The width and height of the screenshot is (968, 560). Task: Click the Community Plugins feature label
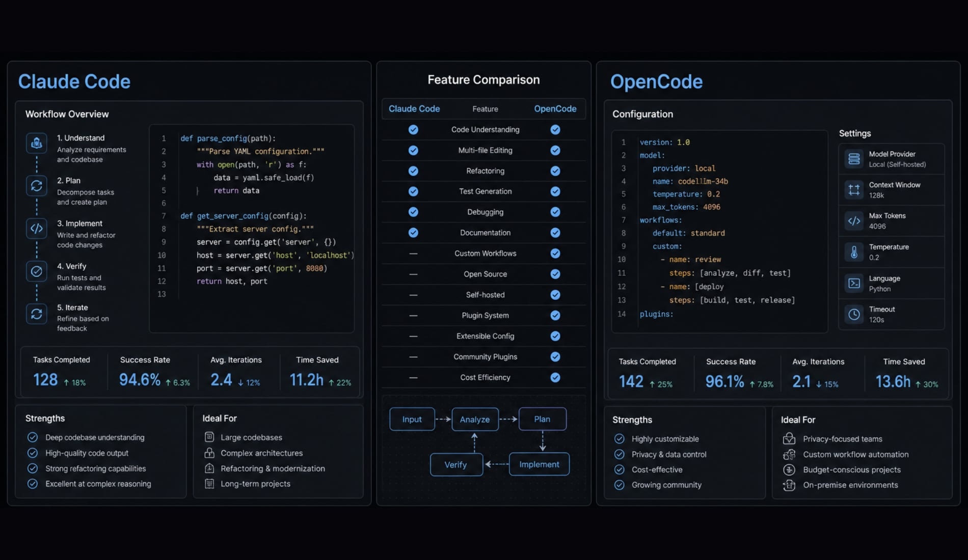point(485,357)
